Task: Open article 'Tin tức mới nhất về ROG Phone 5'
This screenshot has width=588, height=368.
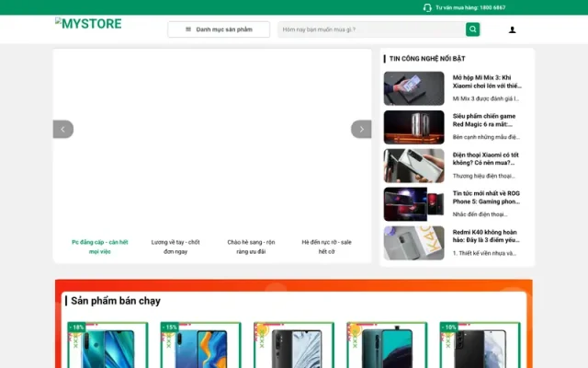Action: point(486,198)
